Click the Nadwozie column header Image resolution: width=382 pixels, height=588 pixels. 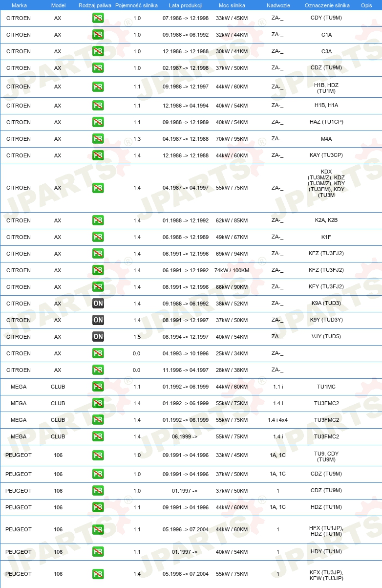click(x=278, y=5)
